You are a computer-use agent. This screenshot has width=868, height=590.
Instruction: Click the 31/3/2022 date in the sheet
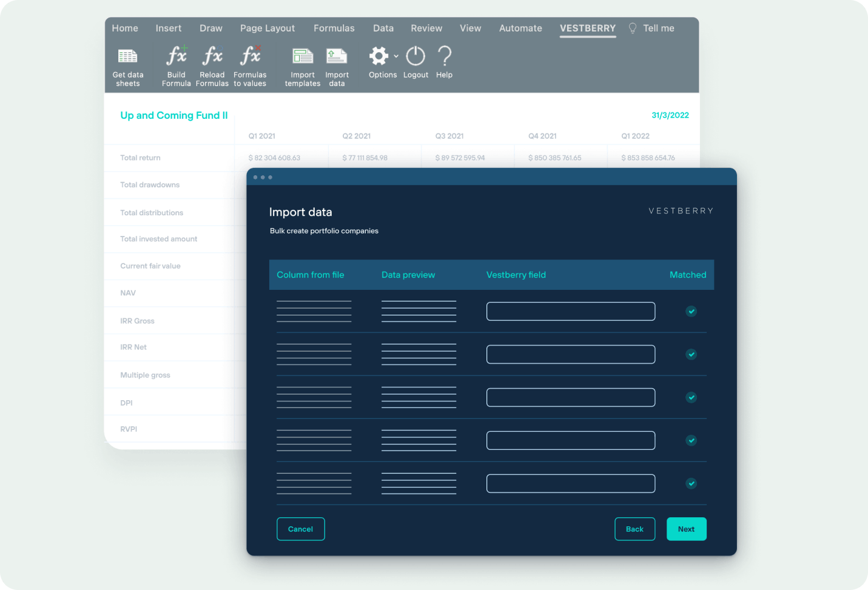[x=670, y=115]
